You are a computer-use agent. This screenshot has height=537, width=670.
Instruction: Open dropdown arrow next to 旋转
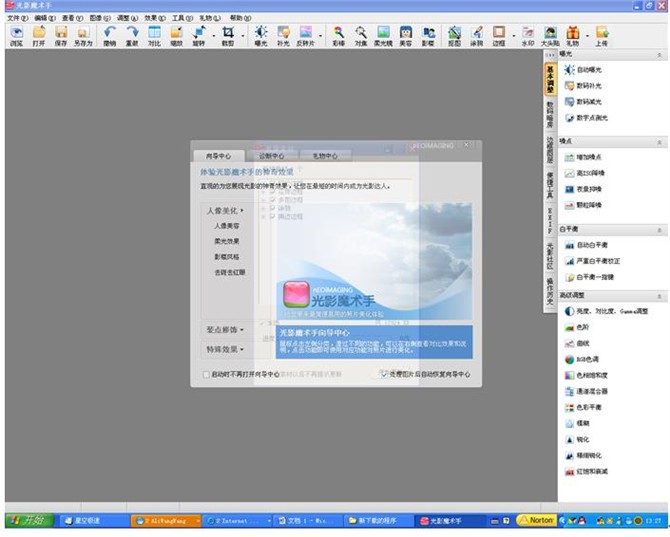pos(214,36)
